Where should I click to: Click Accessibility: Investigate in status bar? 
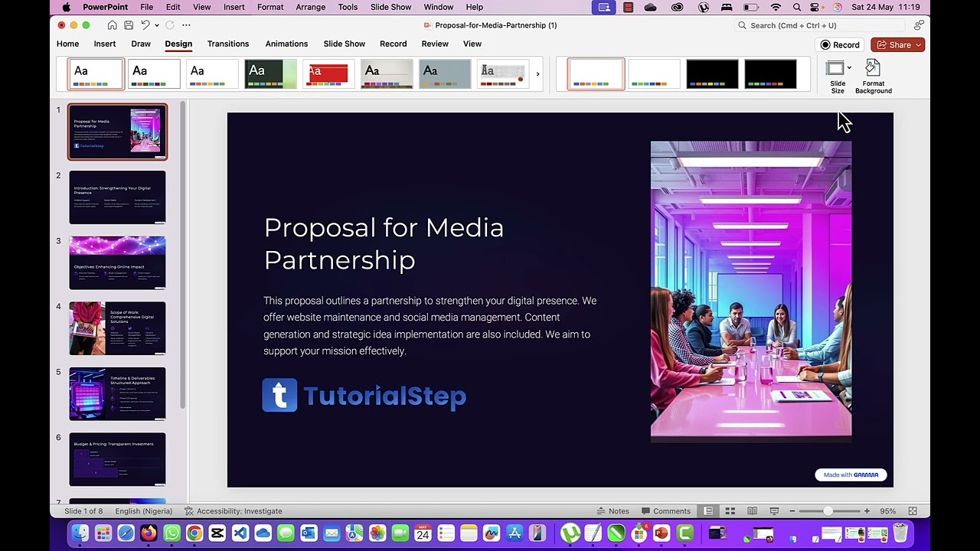[x=233, y=511]
